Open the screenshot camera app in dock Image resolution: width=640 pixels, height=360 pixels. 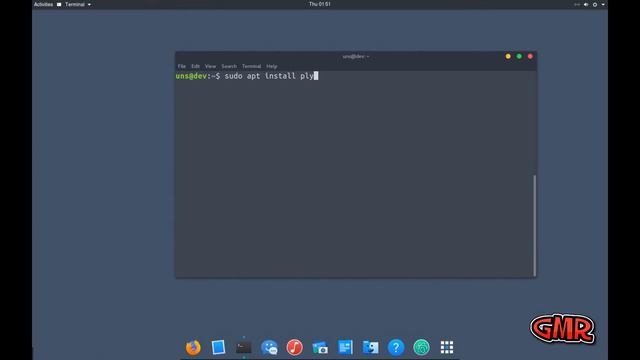(320, 348)
